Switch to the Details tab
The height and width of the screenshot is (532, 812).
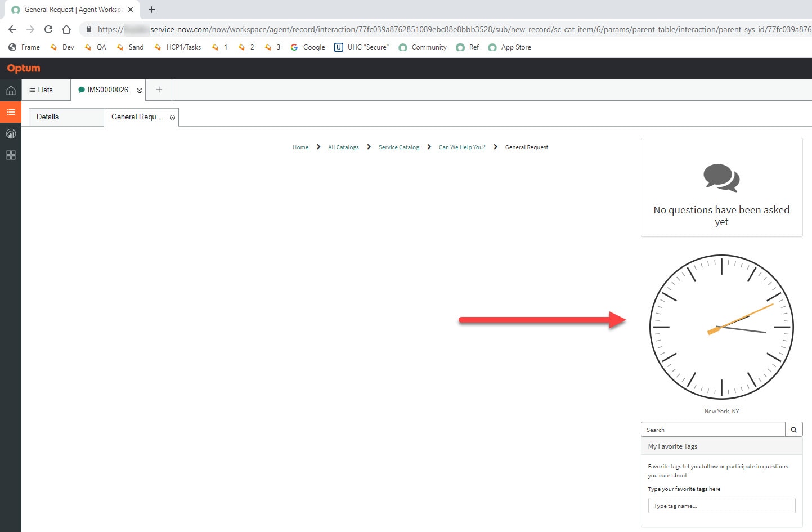pyautogui.click(x=47, y=117)
